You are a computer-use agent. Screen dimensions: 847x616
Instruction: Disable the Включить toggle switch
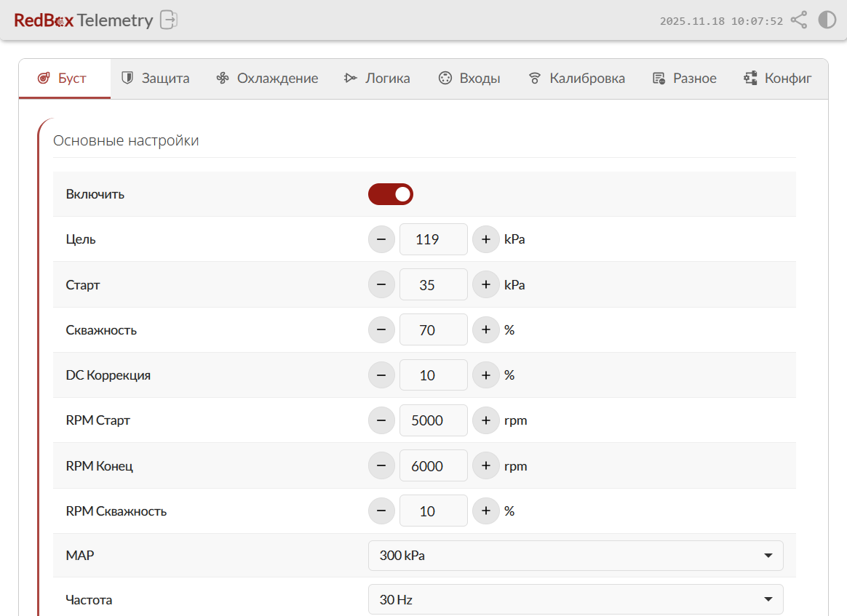[391, 194]
